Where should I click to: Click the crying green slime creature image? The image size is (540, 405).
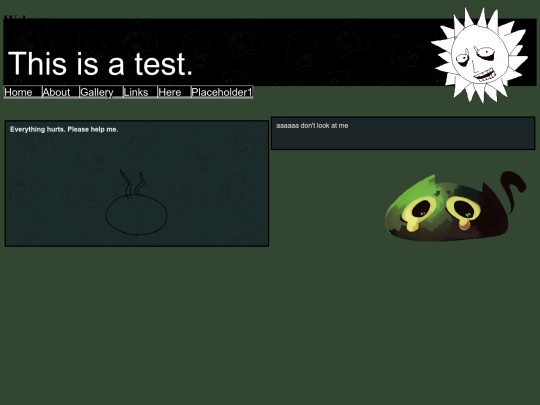point(455,207)
